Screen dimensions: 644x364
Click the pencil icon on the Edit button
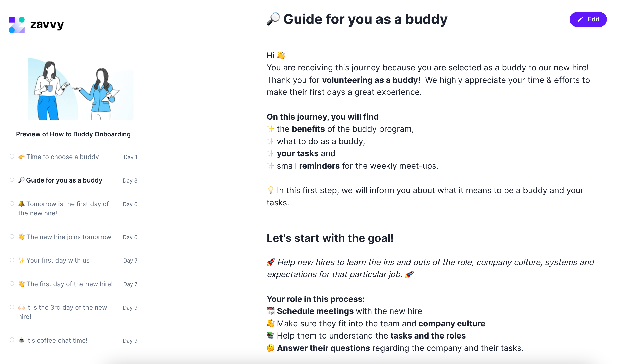[580, 19]
